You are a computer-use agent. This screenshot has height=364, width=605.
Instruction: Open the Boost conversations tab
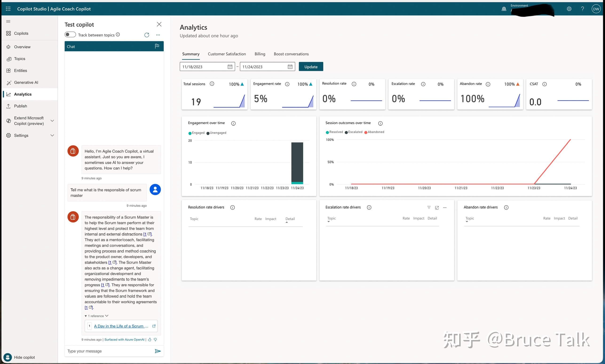click(x=291, y=54)
